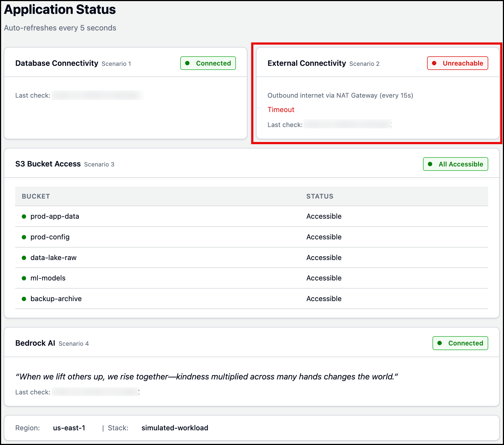504x445 pixels.
Task: Click the Accessible status for data-lake-raw
Action: click(324, 258)
